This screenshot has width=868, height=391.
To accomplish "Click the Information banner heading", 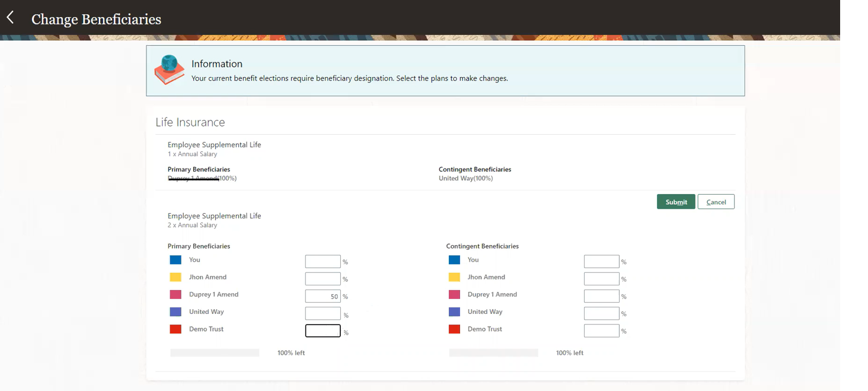I will point(217,63).
